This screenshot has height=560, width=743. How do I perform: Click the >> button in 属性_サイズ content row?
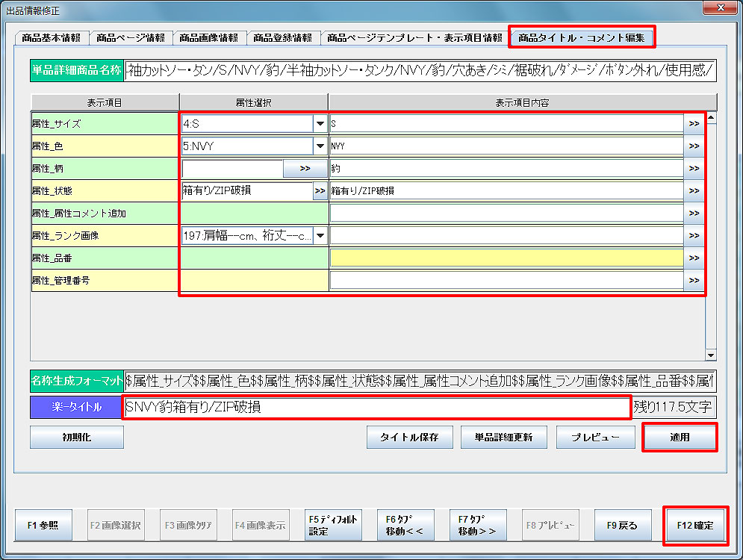(x=694, y=124)
